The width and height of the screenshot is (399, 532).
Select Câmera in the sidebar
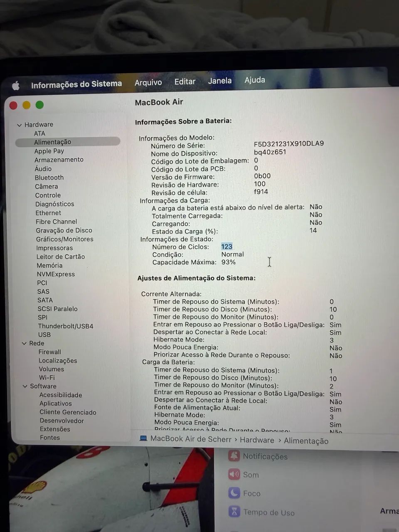46,186
